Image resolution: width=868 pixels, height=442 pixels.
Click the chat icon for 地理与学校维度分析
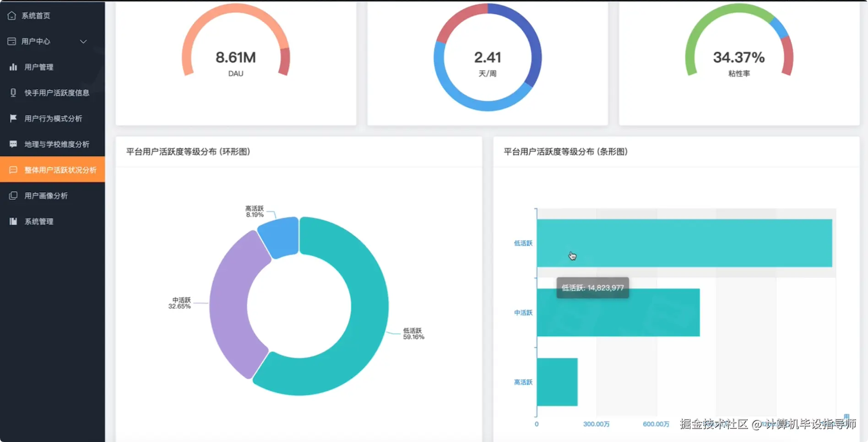pos(13,144)
